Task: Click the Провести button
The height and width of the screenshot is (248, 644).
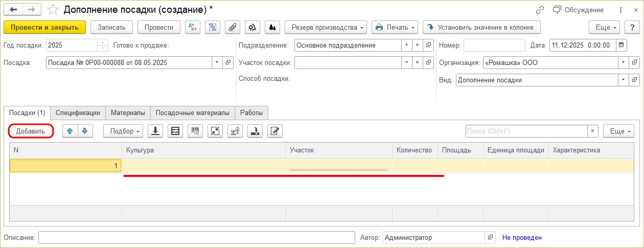Action: (158, 27)
